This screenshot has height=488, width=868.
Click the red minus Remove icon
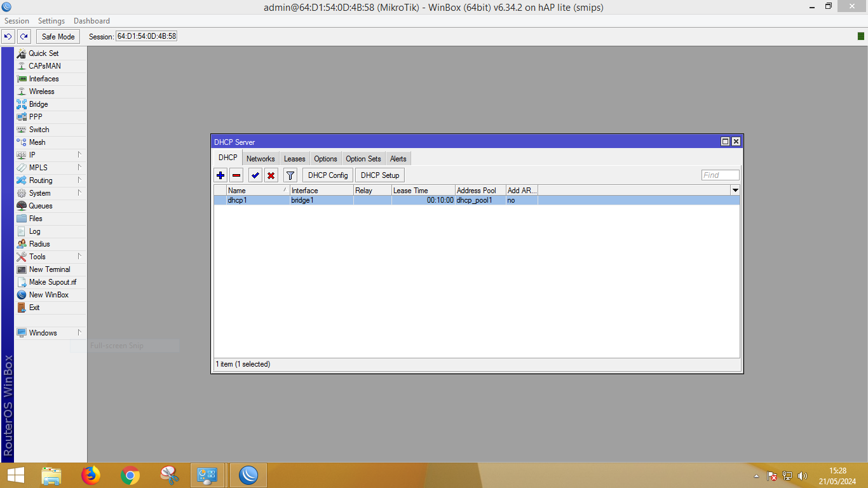(236, 175)
